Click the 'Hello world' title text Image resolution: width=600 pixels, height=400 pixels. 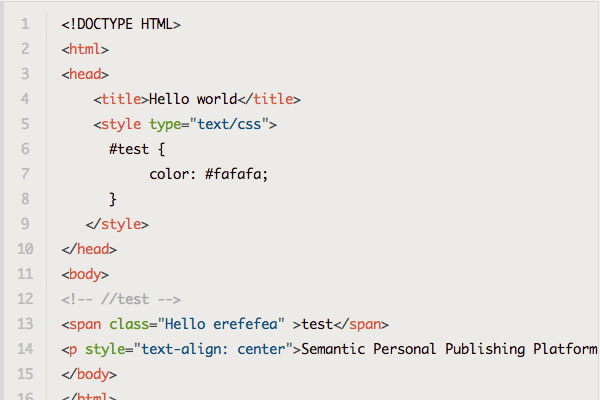point(193,99)
